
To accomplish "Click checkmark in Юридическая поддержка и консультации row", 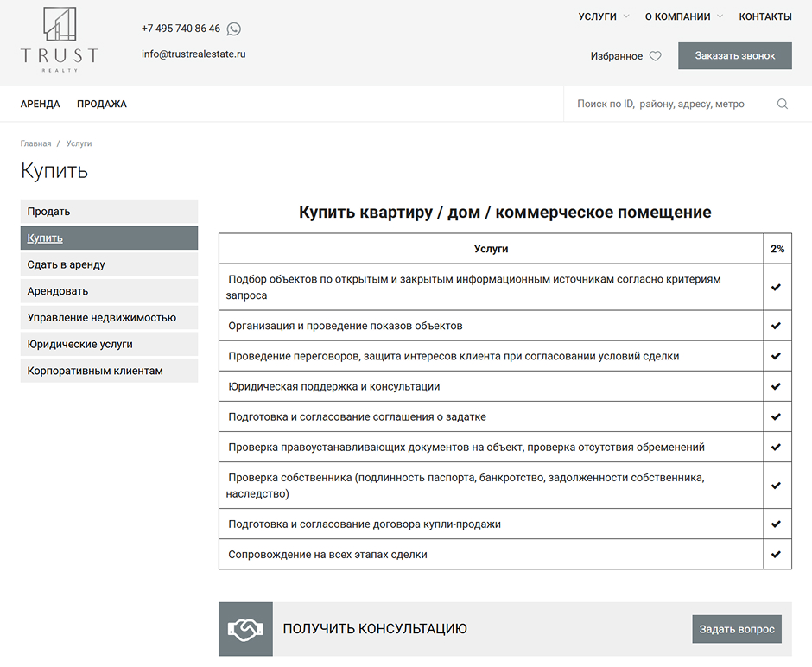I will click(776, 386).
